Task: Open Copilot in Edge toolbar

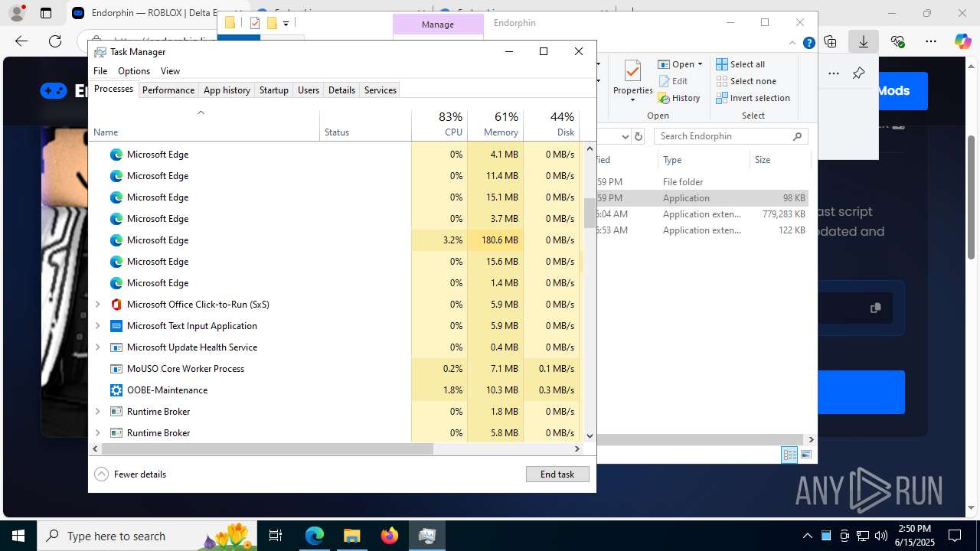Action: point(962,41)
